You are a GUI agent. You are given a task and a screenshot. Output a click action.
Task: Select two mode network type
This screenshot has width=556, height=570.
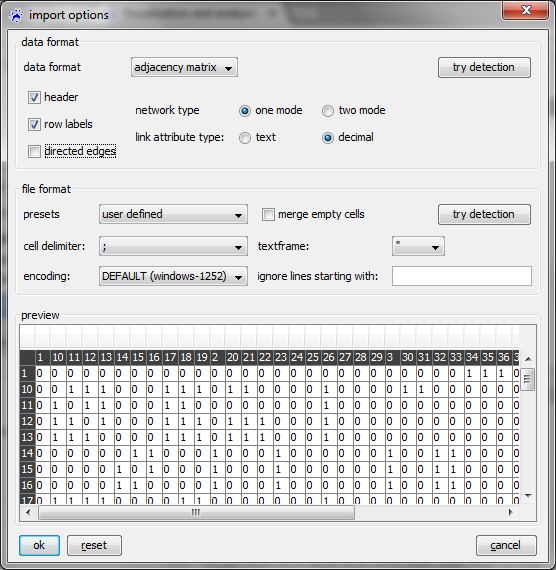click(328, 111)
